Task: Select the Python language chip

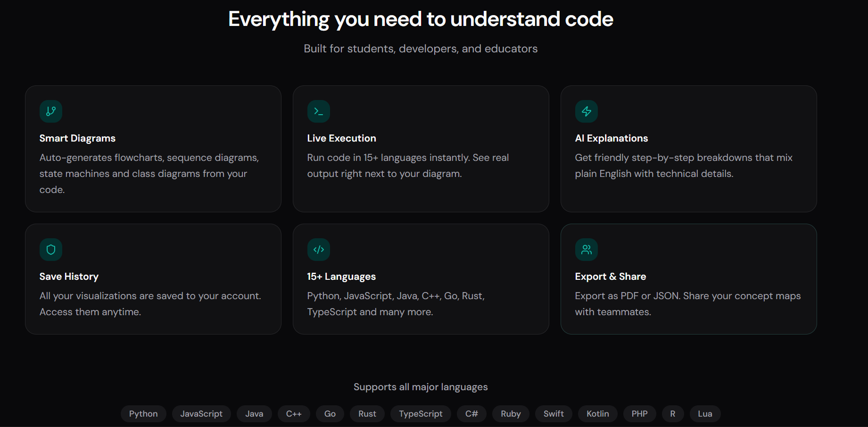Action: click(x=143, y=414)
